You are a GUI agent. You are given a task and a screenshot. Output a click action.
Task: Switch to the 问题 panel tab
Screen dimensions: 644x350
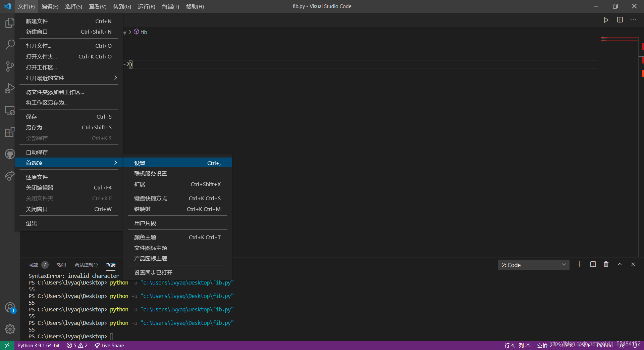[38, 265]
